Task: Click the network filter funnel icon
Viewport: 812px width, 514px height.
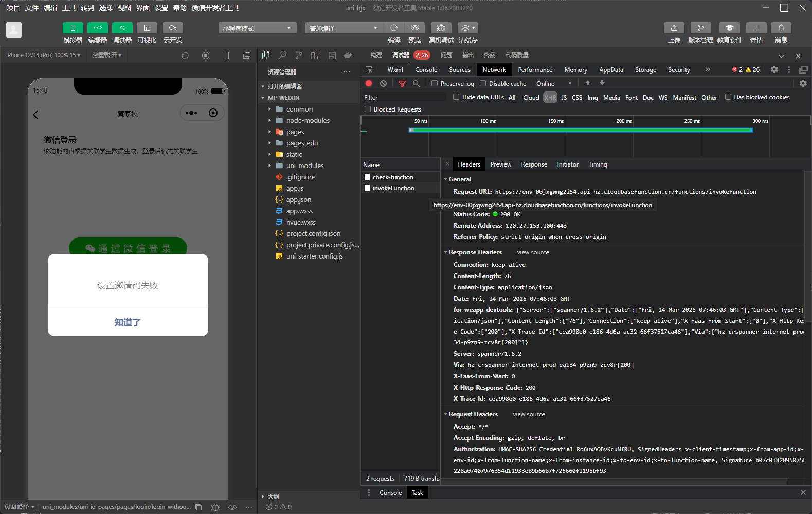Action: point(402,83)
